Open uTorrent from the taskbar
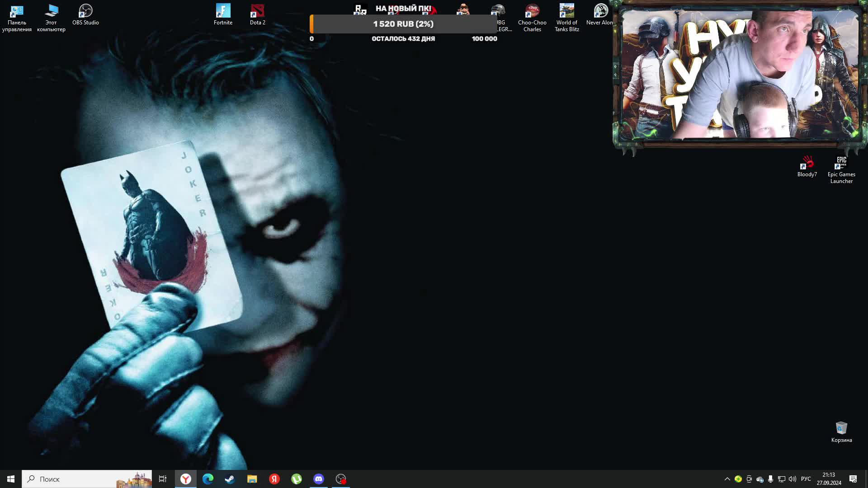Image resolution: width=868 pixels, height=488 pixels. pos(297,479)
